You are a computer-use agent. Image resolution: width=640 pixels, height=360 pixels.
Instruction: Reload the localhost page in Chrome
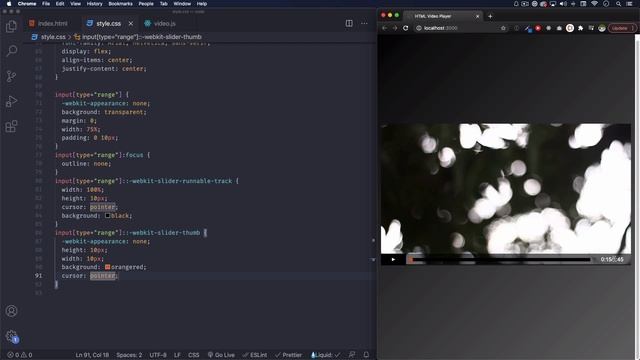pos(405,28)
